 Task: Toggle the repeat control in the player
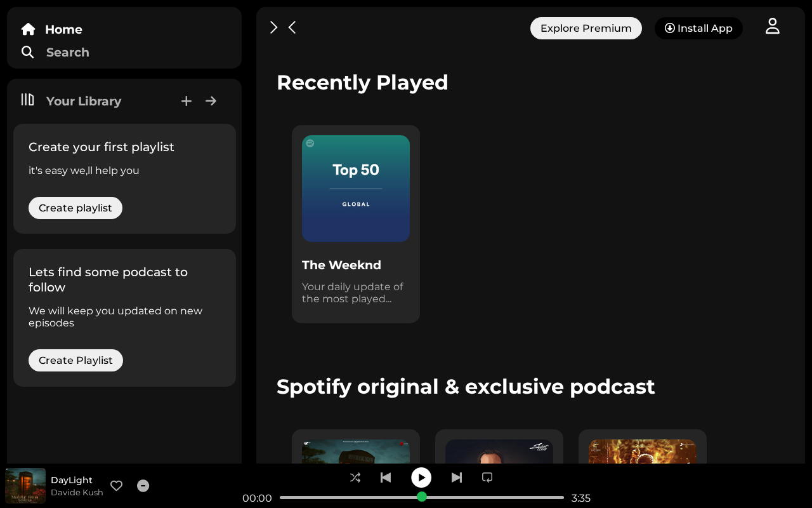tap(487, 478)
